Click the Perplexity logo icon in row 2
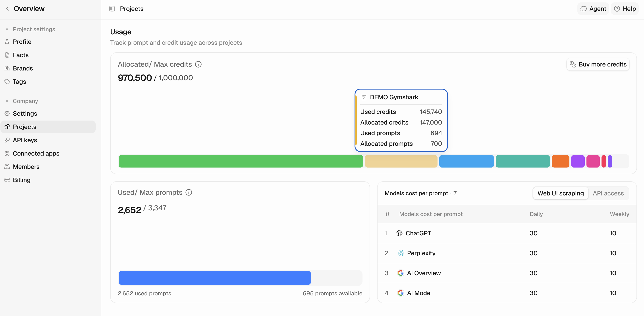This screenshot has height=316, width=644. click(x=401, y=253)
